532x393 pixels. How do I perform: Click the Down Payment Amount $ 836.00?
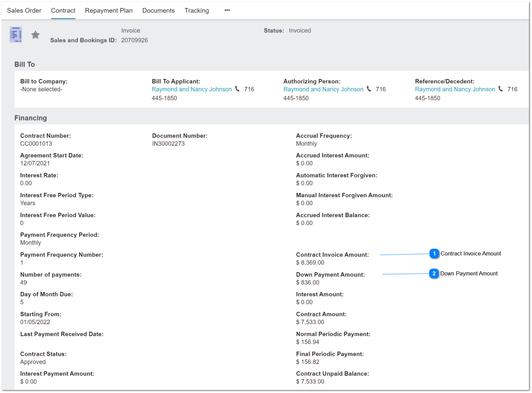click(308, 283)
